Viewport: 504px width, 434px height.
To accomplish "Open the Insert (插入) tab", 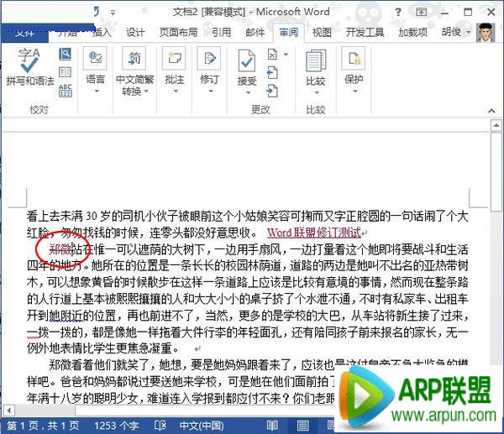I will pos(102,32).
